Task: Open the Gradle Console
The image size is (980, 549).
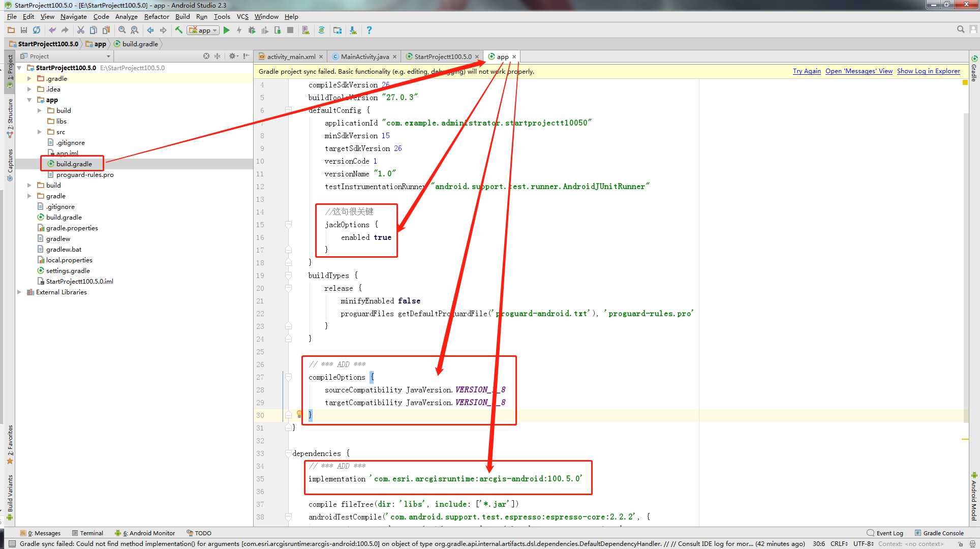Action: point(939,533)
